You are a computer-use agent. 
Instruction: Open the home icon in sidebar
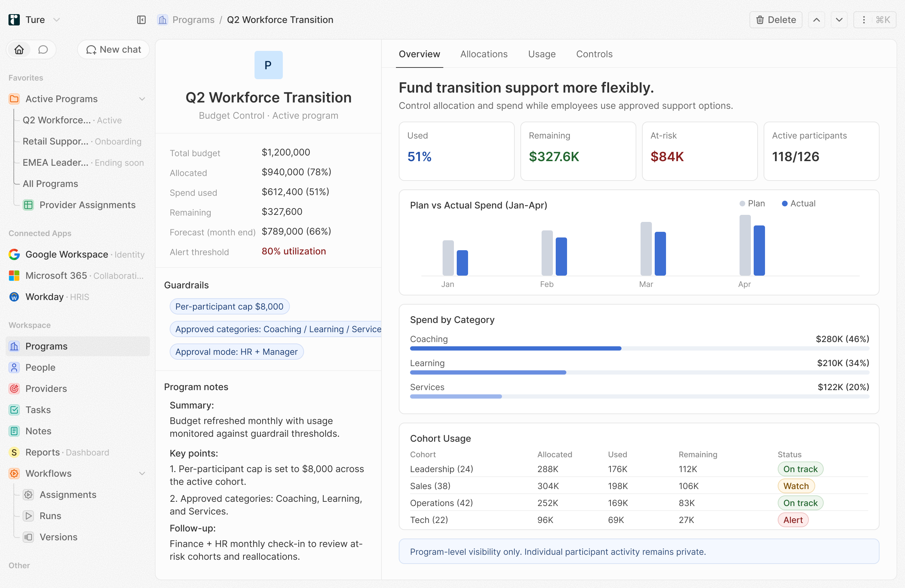(x=19, y=49)
